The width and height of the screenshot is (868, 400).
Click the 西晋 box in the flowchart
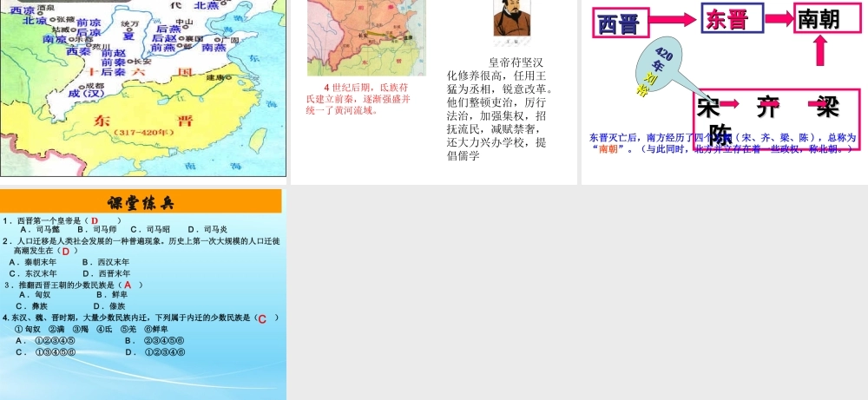click(x=621, y=23)
